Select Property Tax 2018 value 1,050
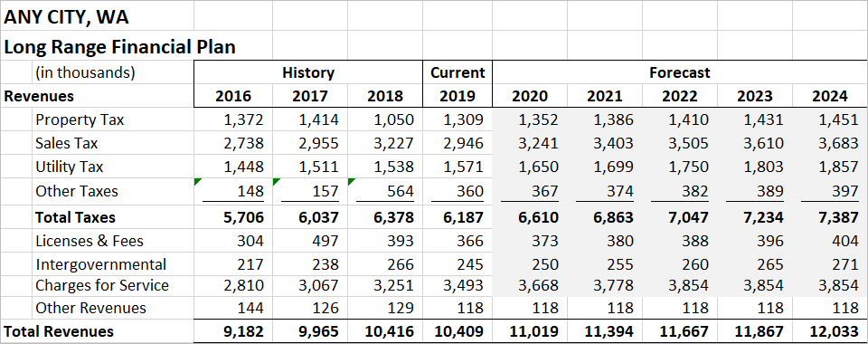 (393, 119)
